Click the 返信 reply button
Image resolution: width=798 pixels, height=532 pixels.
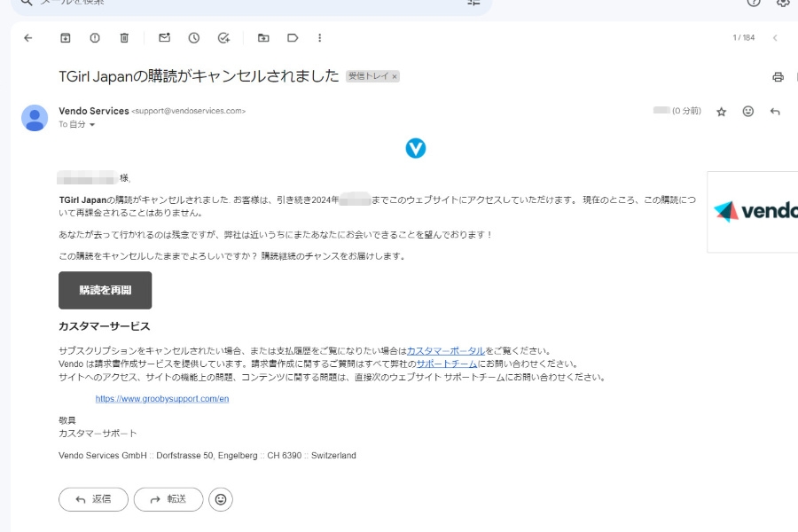tap(94, 499)
